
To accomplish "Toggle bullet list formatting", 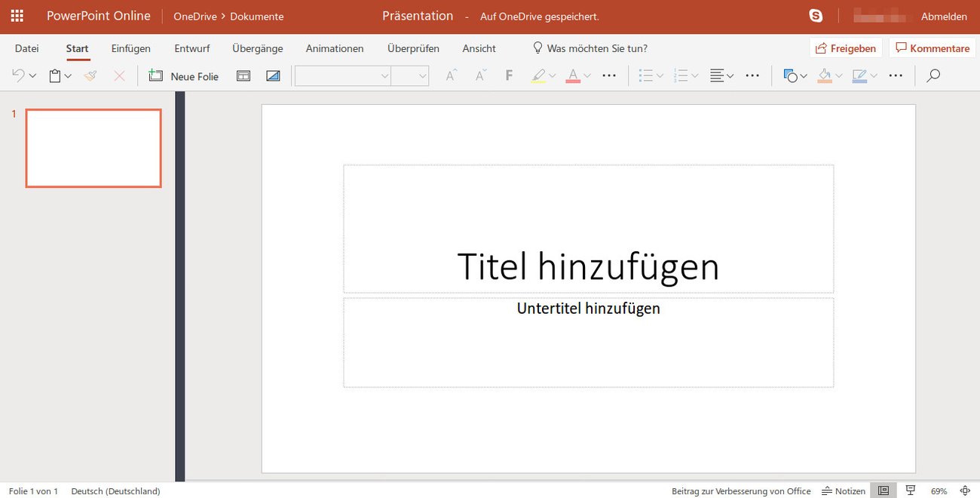I will [x=646, y=75].
